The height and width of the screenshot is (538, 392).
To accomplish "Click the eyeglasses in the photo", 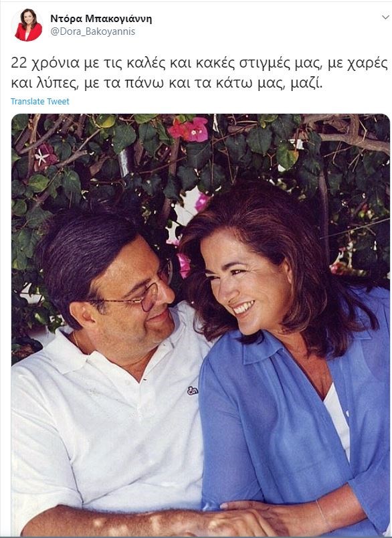I will coord(137,292).
